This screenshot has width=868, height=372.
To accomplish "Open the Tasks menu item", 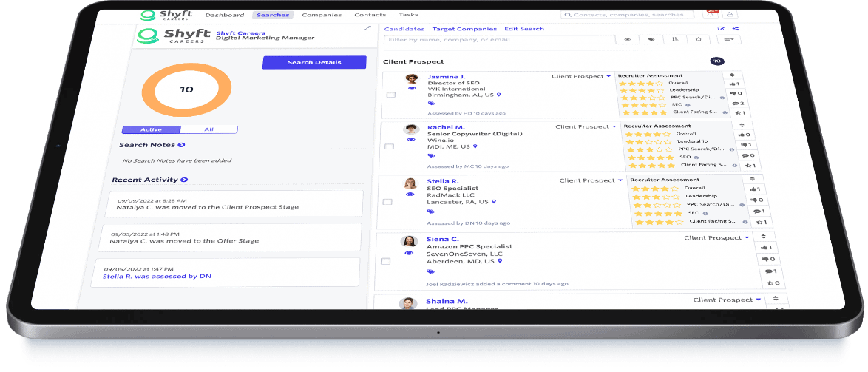I will (408, 15).
